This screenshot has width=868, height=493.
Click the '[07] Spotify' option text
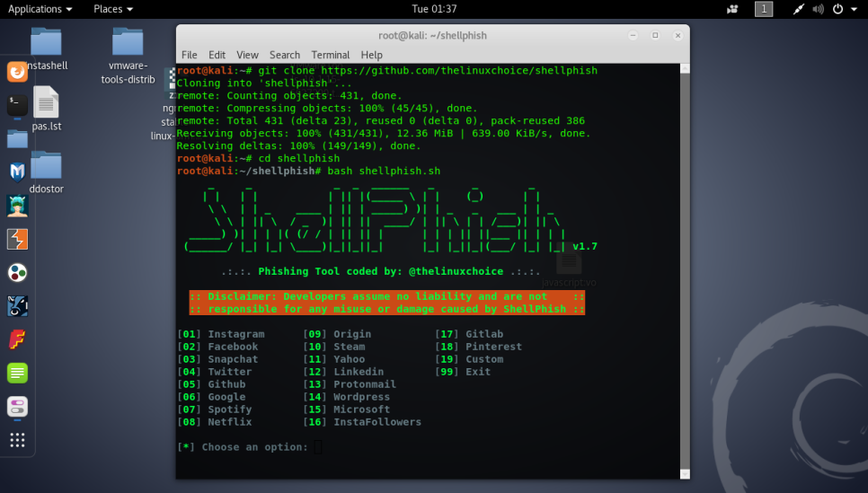[x=215, y=409]
